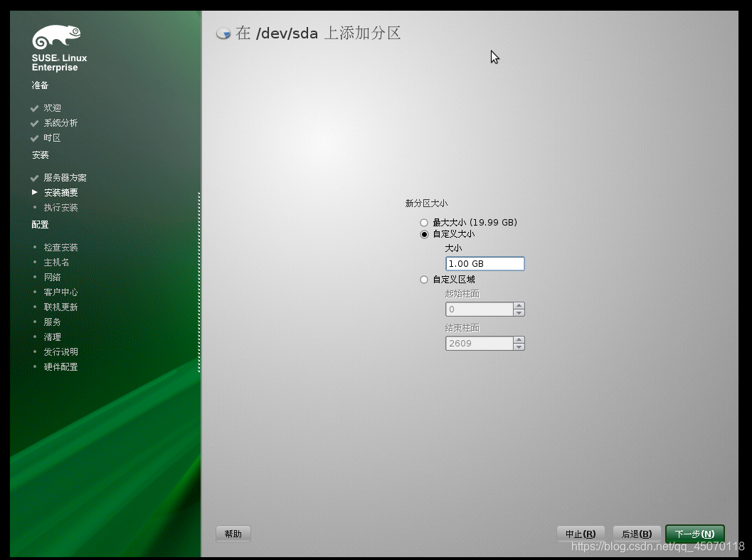Click the 大小 label above the size field
Viewport: 752px width, 560px height.
point(454,248)
